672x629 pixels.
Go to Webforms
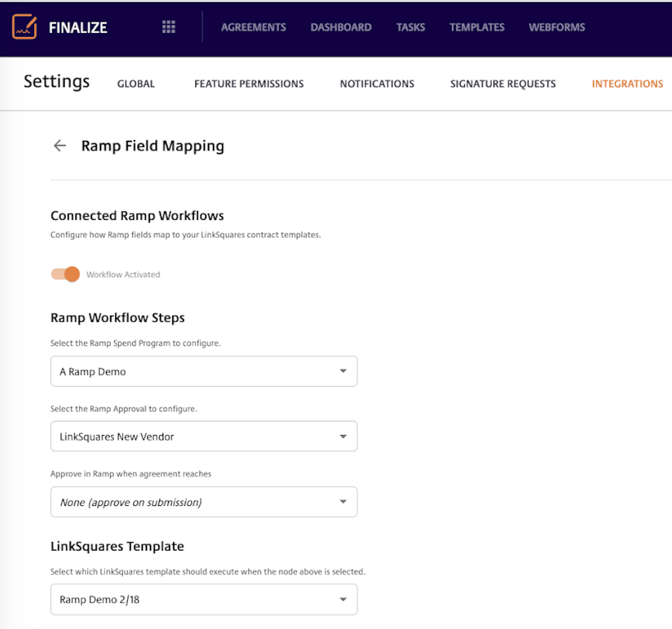(557, 27)
